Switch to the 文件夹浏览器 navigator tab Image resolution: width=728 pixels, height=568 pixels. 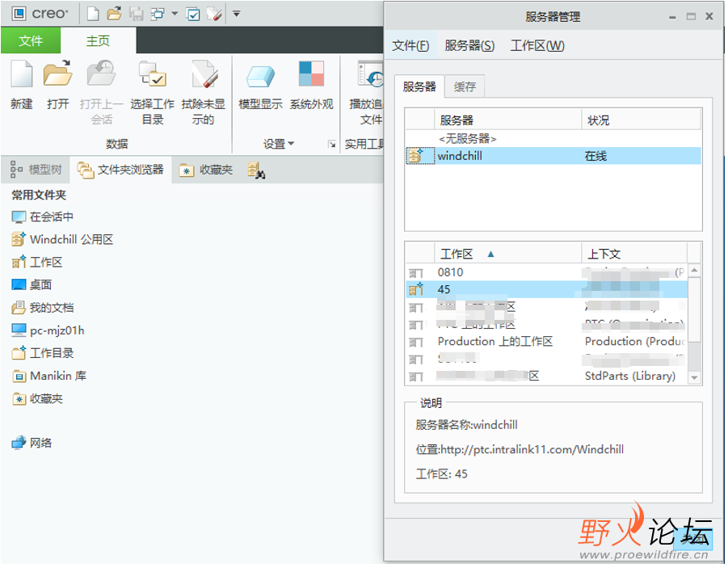pos(120,170)
